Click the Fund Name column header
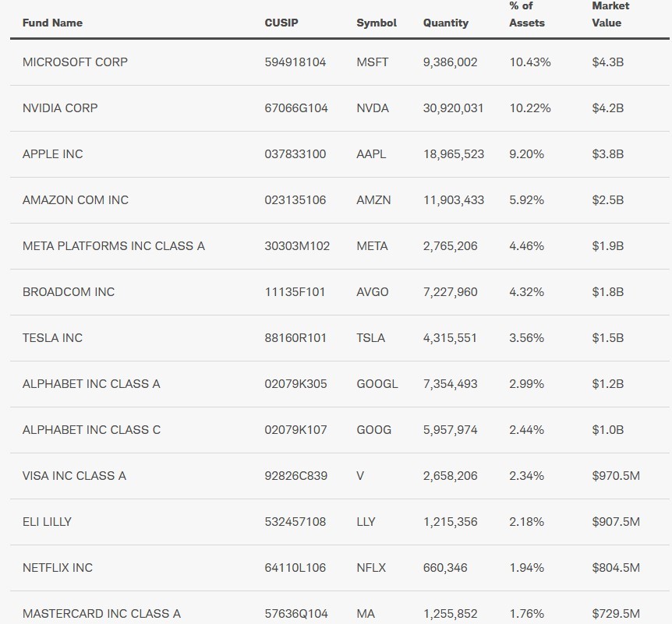Viewport: 672px width, 624px height. click(x=52, y=23)
